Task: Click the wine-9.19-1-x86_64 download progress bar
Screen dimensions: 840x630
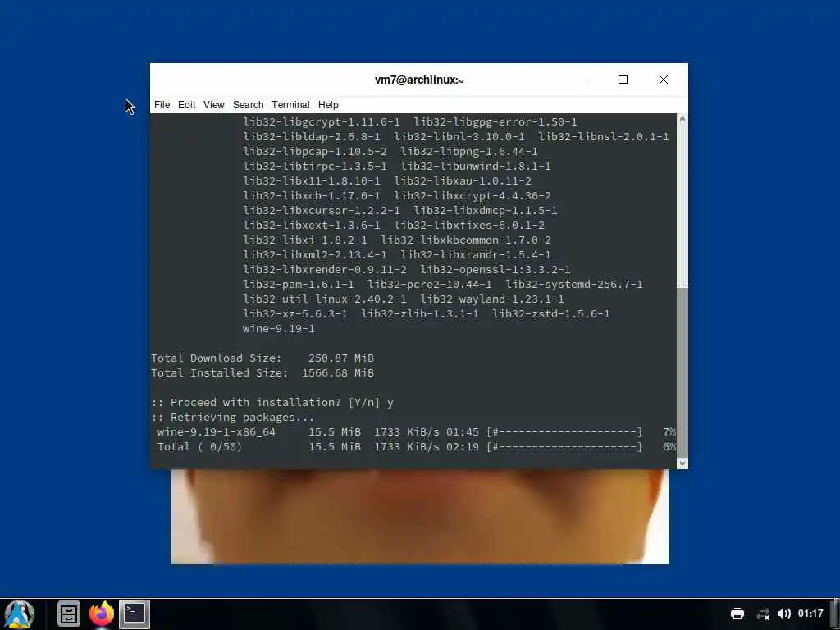Action: pyautogui.click(x=564, y=431)
